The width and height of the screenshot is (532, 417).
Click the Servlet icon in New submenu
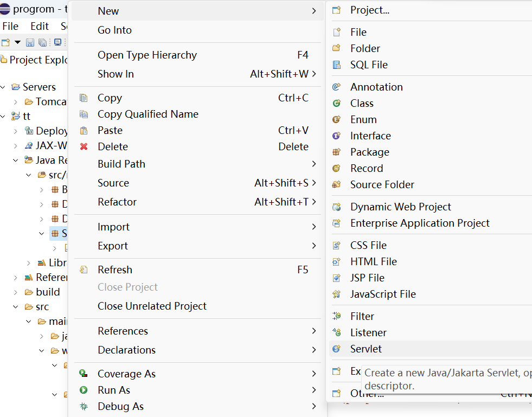[x=337, y=349]
